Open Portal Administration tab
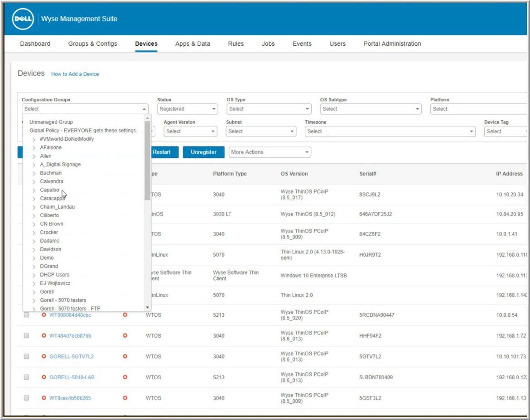530x420 pixels. [x=392, y=43]
